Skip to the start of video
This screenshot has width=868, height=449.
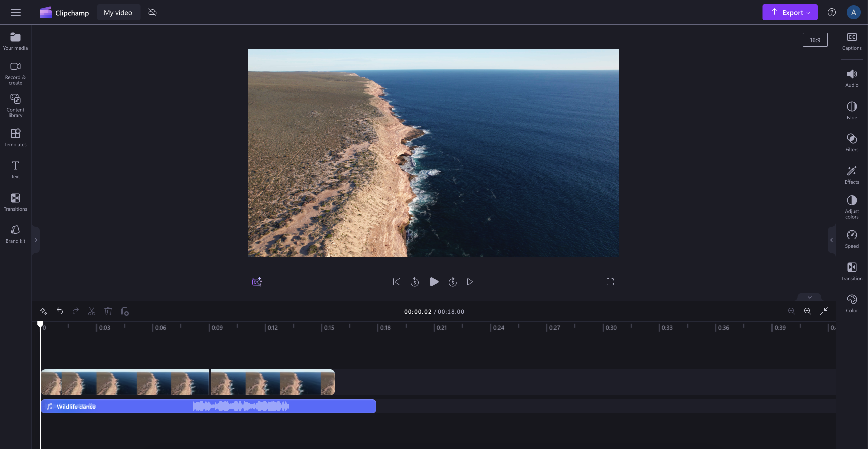(x=397, y=282)
